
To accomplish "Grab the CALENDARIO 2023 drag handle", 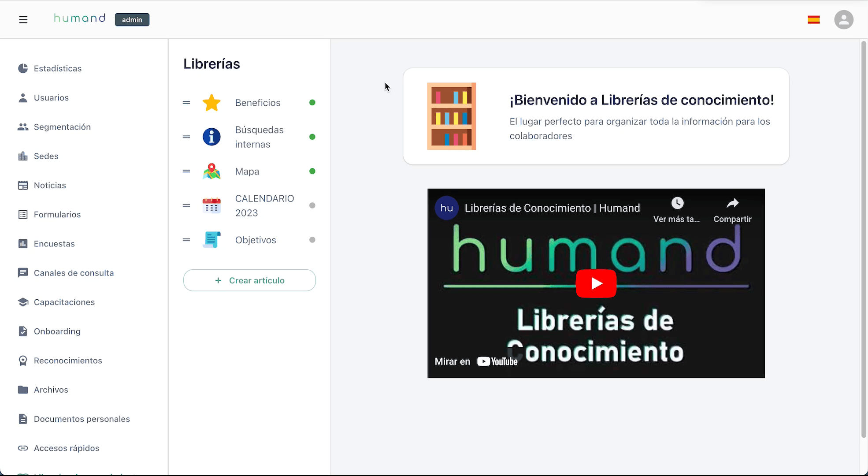I will pos(186,205).
